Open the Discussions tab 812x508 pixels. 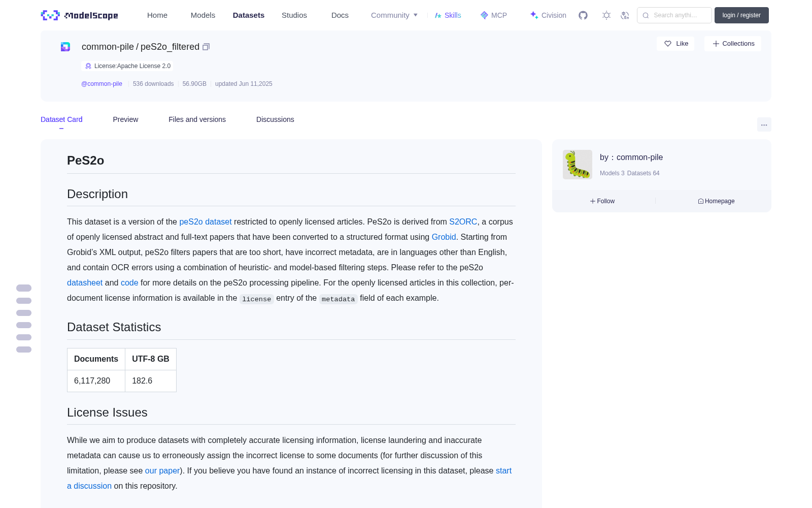[x=275, y=119]
